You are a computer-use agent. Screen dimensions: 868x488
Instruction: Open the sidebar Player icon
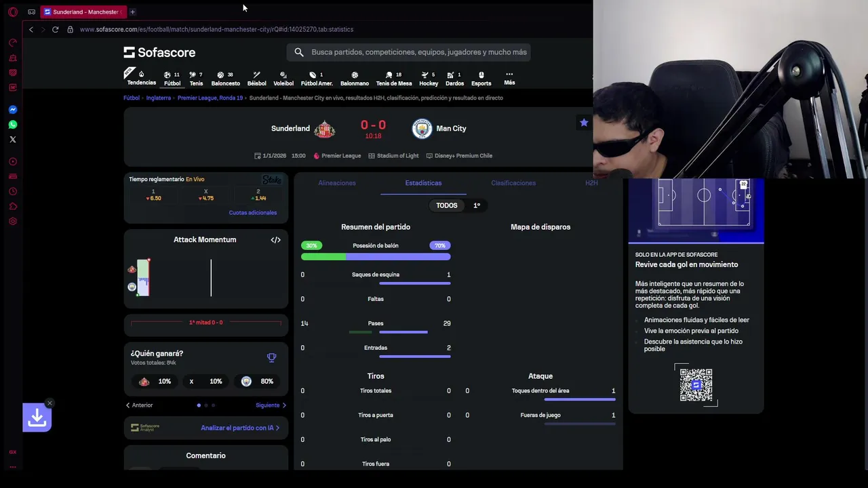(x=13, y=161)
